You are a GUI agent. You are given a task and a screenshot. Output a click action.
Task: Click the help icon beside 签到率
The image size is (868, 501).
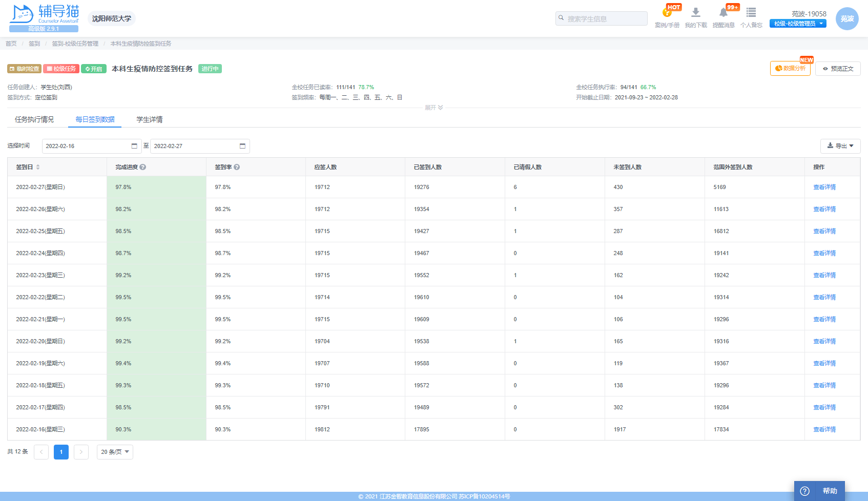click(237, 167)
